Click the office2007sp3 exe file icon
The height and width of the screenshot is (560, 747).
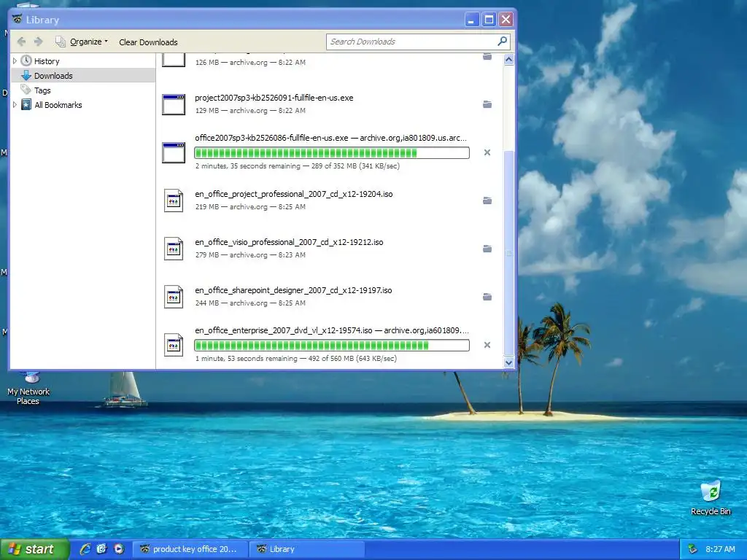tap(174, 152)
